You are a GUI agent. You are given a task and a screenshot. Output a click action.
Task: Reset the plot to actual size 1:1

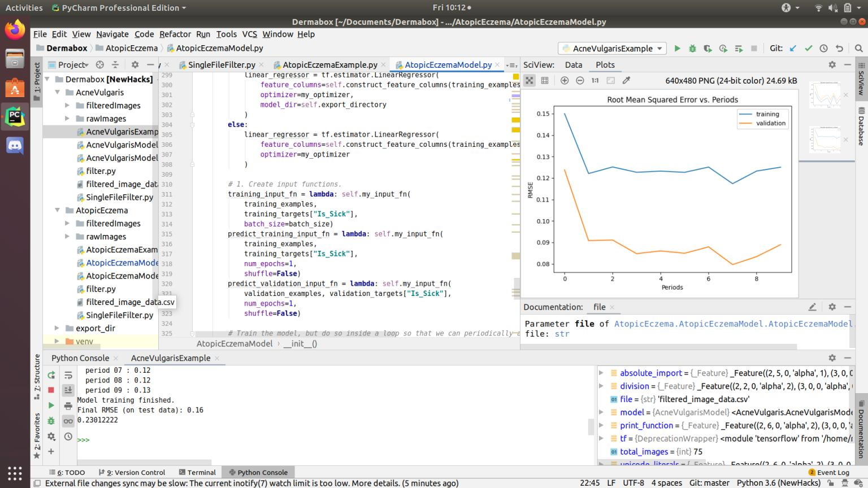(595, 81)
